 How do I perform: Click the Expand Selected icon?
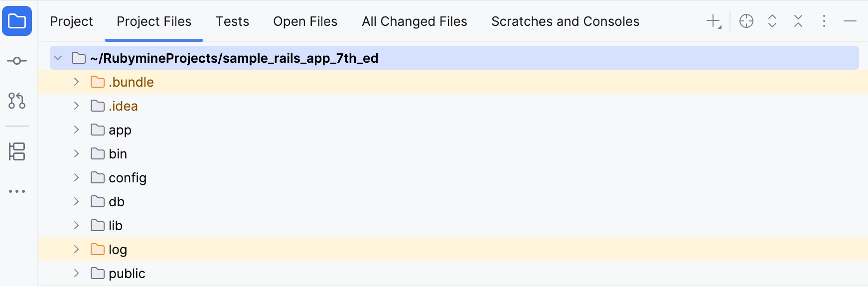click(772, 21)
